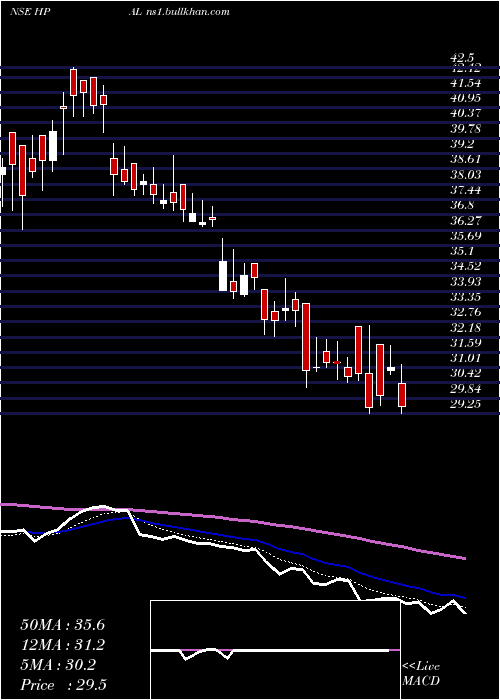Click the 'NSE HP' header text
The height and width of the screenshot is (700, 500).
[x=29, y=12]
